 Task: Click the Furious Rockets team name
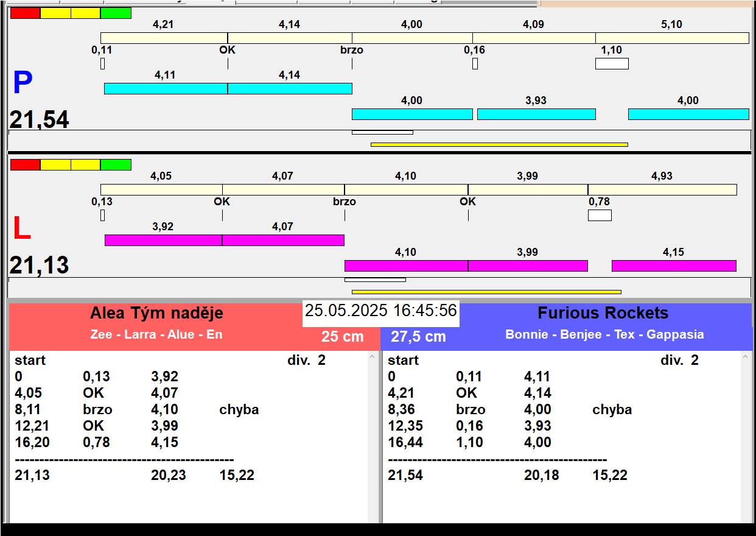pyautogui.click(x=603, y=313)
